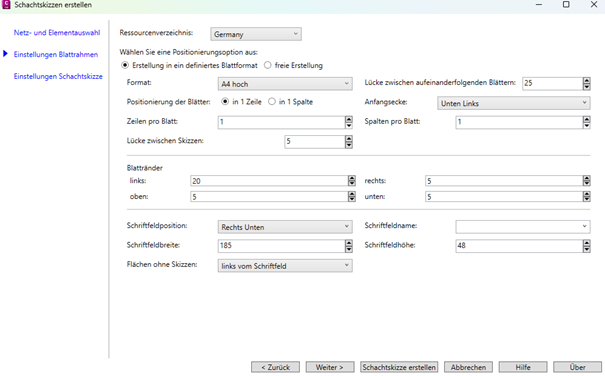Image resolution: width=605 pixels, height=376 pixels.
Task: Close the Schachtskizzen erstellen dialog
Action: (594, 5)
